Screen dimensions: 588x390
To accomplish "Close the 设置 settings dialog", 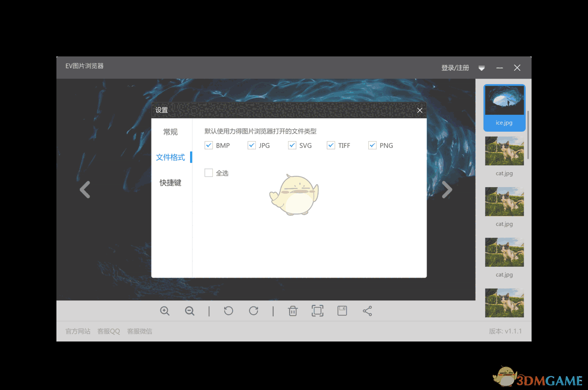I will point(420,110).
